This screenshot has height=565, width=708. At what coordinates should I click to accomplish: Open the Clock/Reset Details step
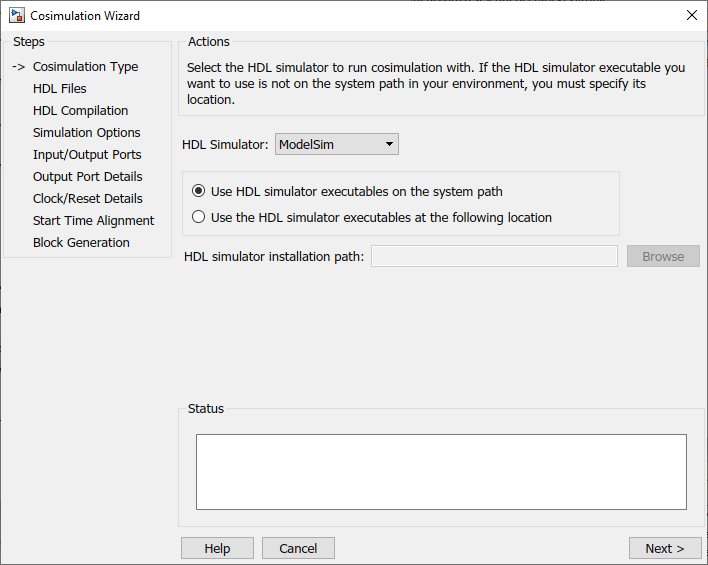coord(88,198)
